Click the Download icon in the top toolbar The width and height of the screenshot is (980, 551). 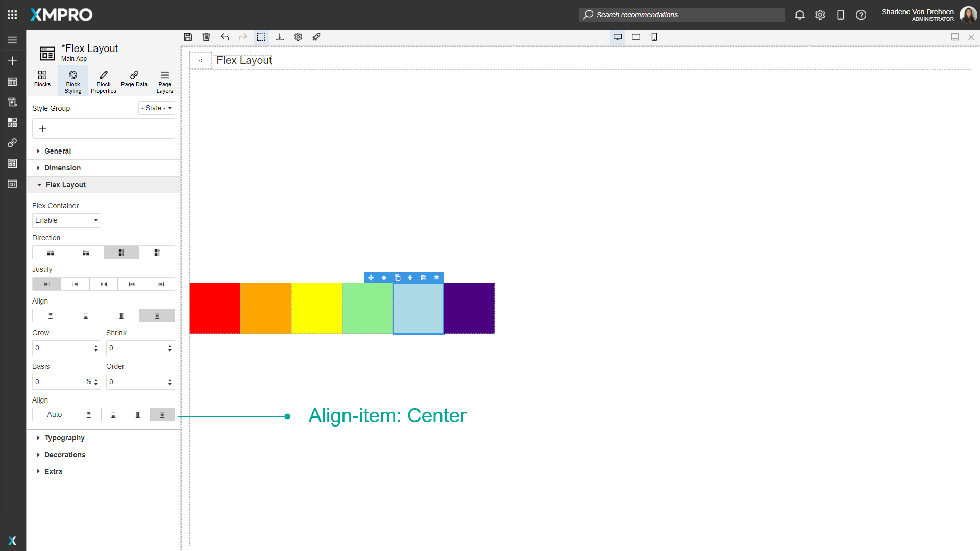280,37
